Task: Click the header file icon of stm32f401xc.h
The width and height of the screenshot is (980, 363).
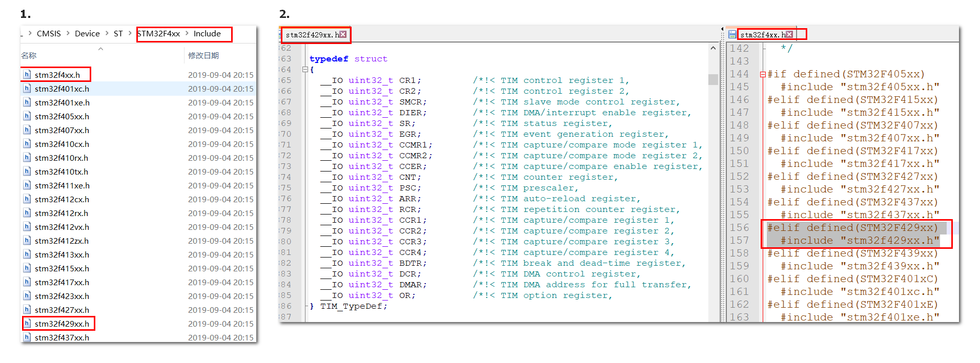Action: (27, 89)
